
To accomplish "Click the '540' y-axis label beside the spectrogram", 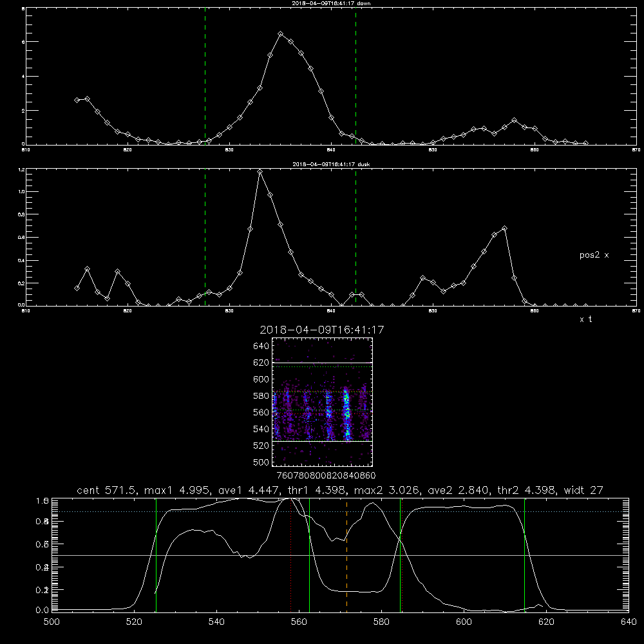I will pos(261,429).
